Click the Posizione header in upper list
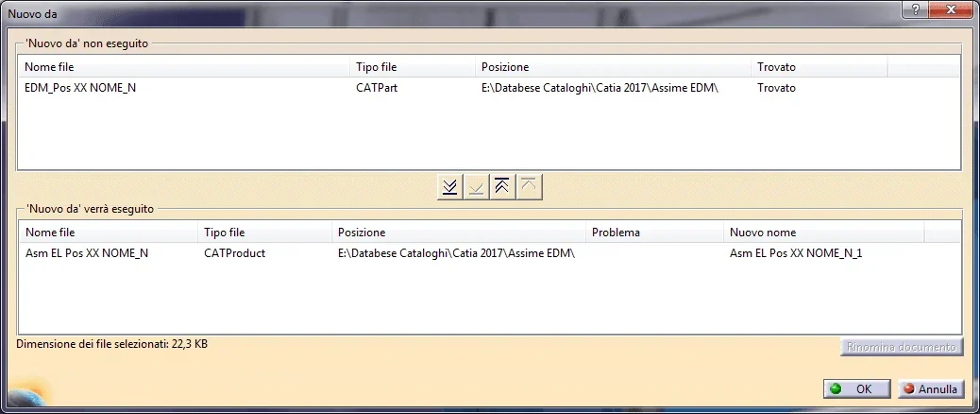The height and width of the screenshot is (414, 980). coord(612,67)
